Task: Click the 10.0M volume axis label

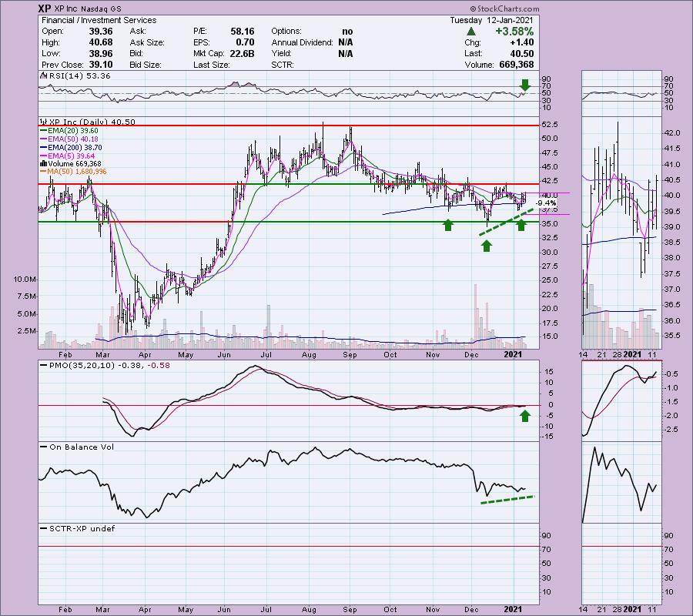Action: 25,280
